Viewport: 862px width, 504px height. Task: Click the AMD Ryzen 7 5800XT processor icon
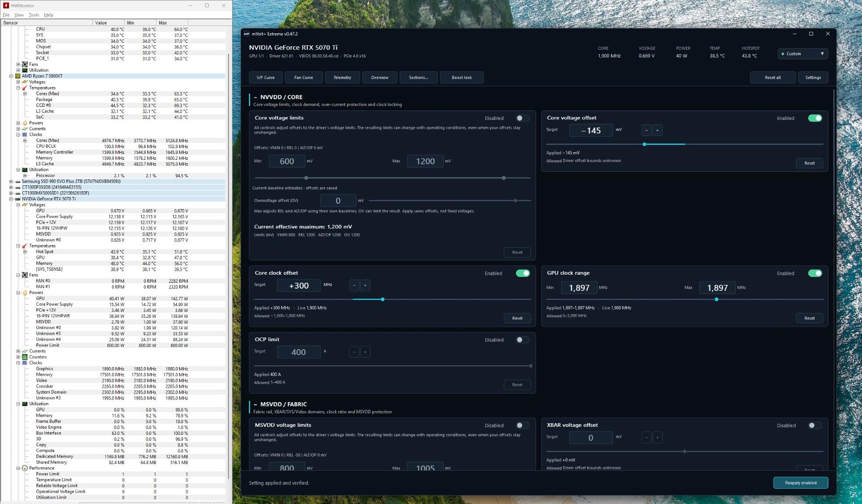pyautogui.click(x=18, y=76)
